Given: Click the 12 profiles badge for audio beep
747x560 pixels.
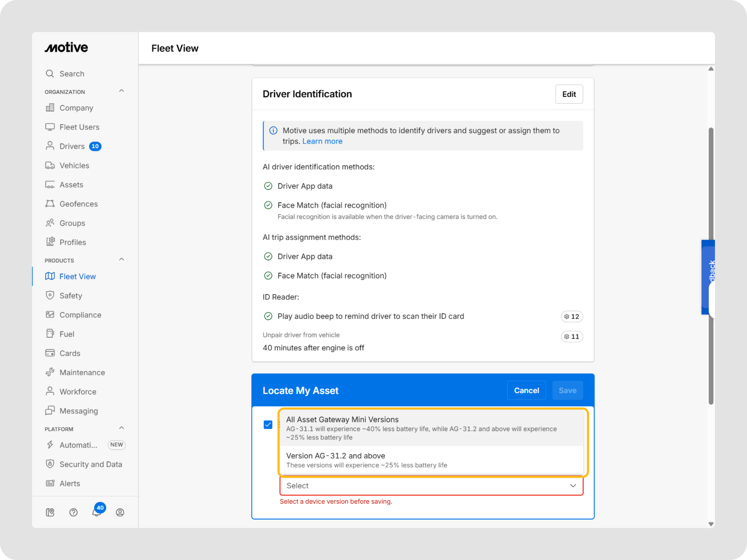Looking at the screenshot, I should (572, 316).
